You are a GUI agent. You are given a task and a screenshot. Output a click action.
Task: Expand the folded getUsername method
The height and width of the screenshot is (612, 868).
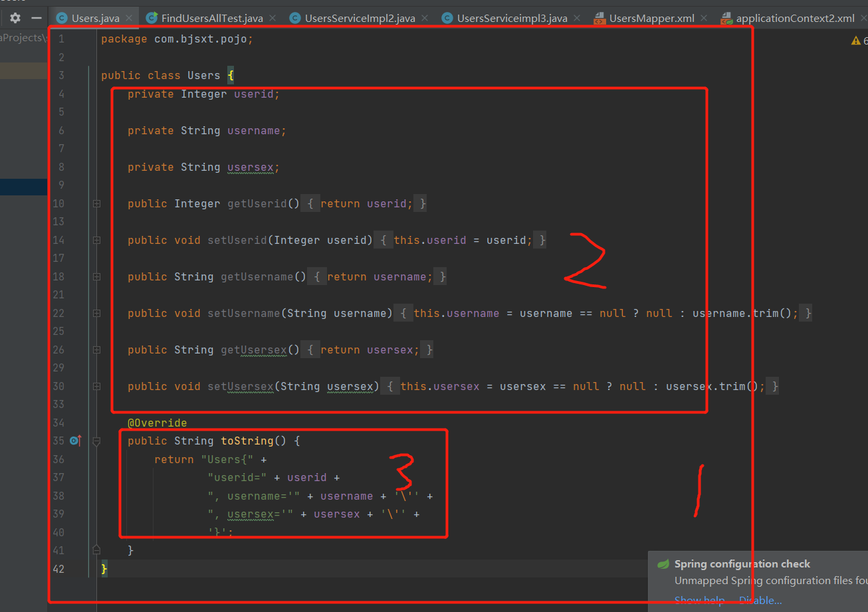click(x=96, y=277)
